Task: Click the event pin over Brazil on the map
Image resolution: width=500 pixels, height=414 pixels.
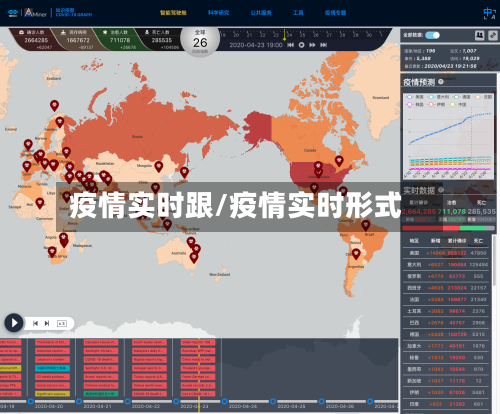Action: (366, 225)
